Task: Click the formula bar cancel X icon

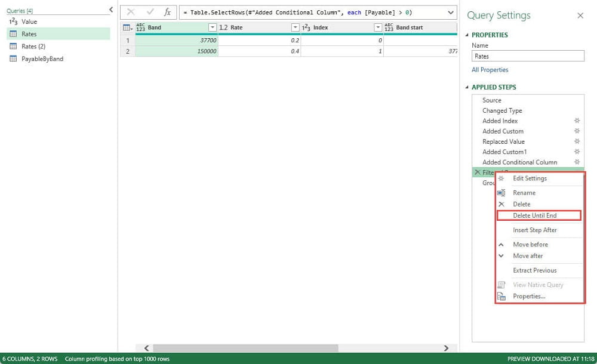Action: 131,13
